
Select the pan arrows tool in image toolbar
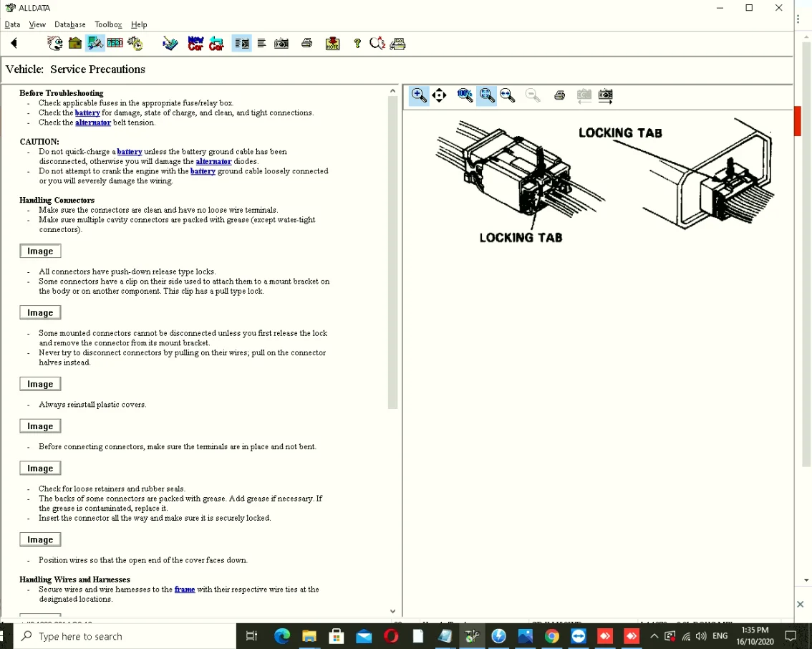(x=440, y=95)
